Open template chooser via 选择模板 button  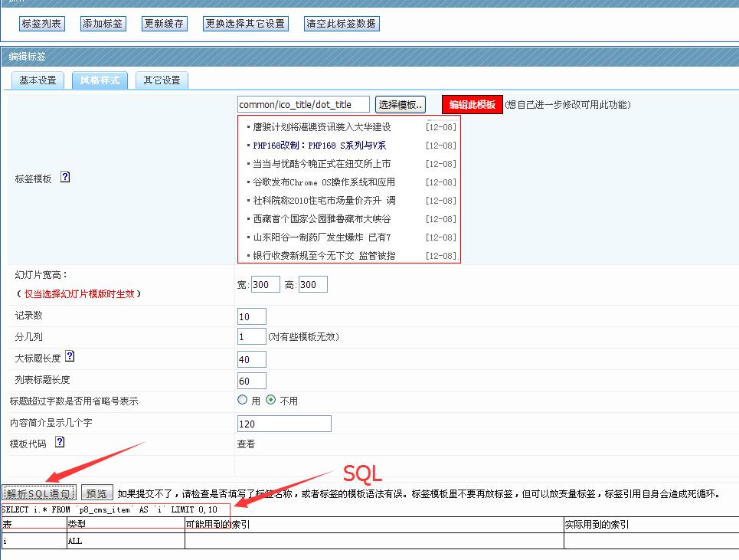[x=401, y=105]
